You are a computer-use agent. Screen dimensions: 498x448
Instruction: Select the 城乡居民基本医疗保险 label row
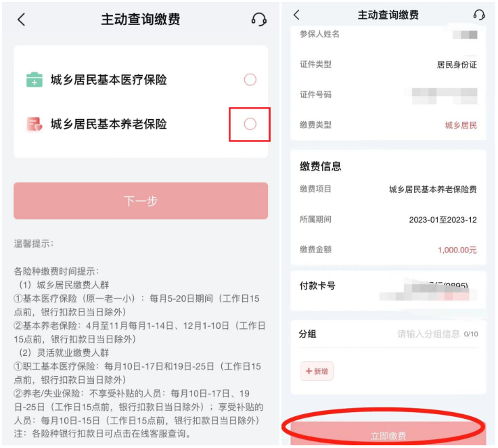pyautogui.click(x=141, y=79)
